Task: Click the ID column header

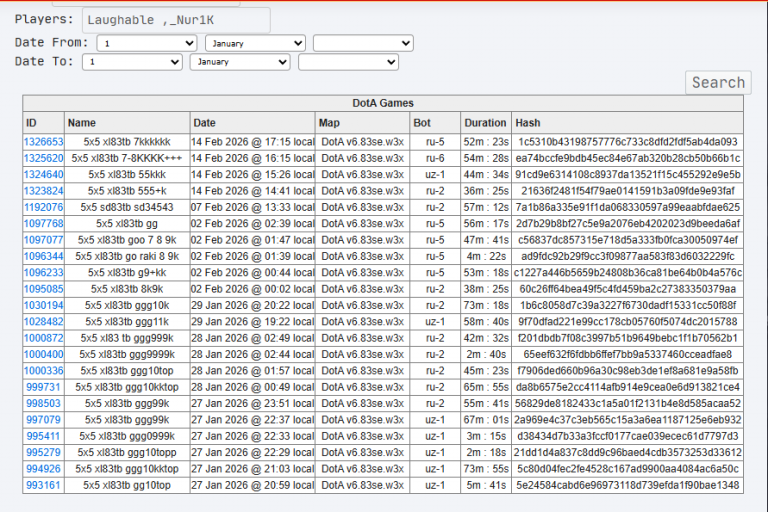Action: click(44, 123)
